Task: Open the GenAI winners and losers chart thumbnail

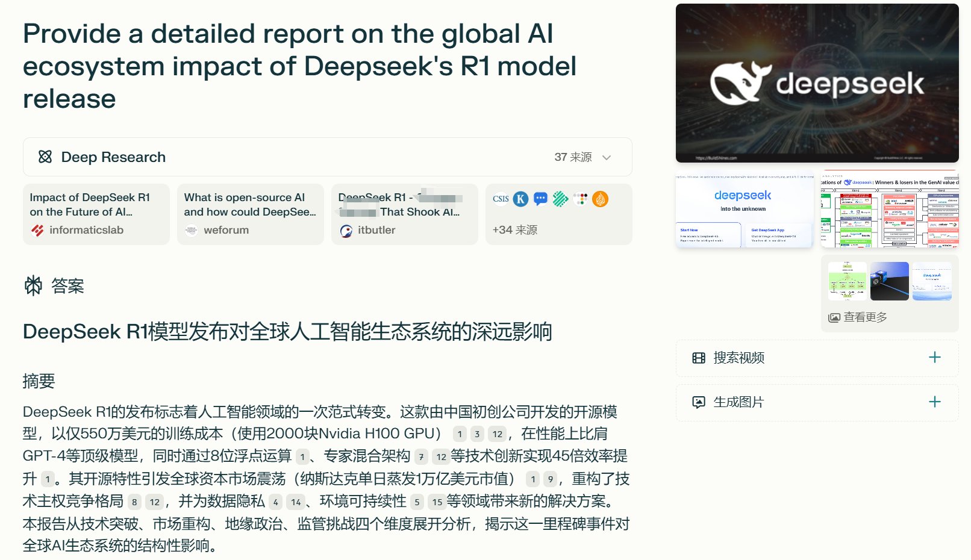Action: [x=889, y=209]
